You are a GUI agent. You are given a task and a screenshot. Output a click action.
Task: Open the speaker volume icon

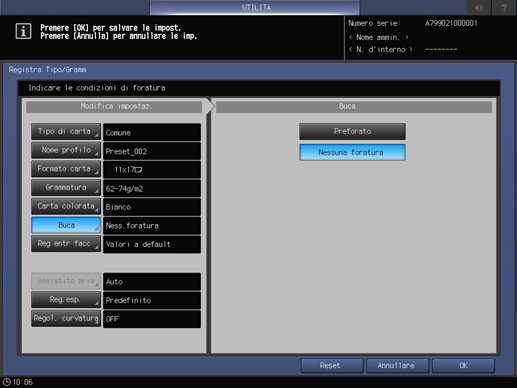[479, 7]
